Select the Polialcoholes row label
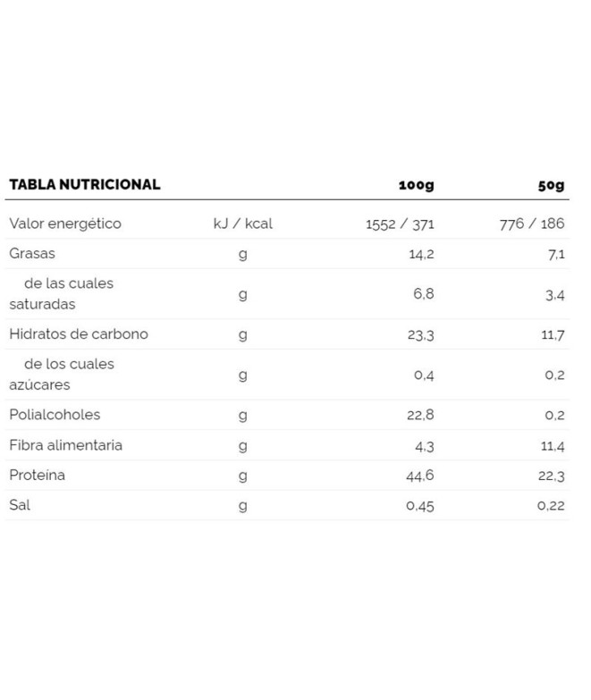 [55, 415]
